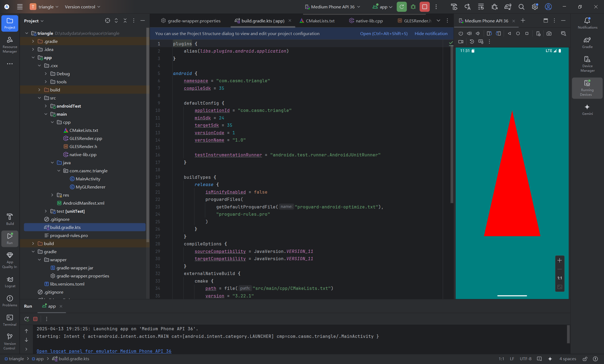
Task: Rotate the emulator counterclockwise
Action: pyautogui.click(x=489, y=33)
